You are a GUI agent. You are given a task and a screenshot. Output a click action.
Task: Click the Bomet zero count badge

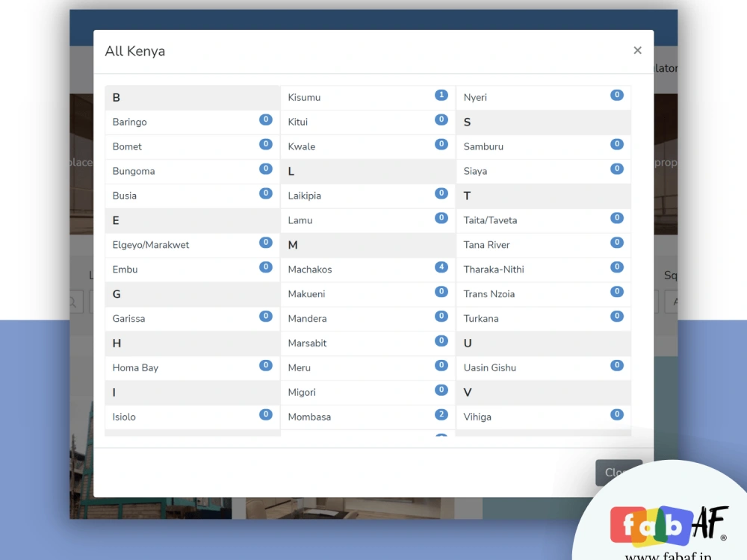tap(266, 144)
